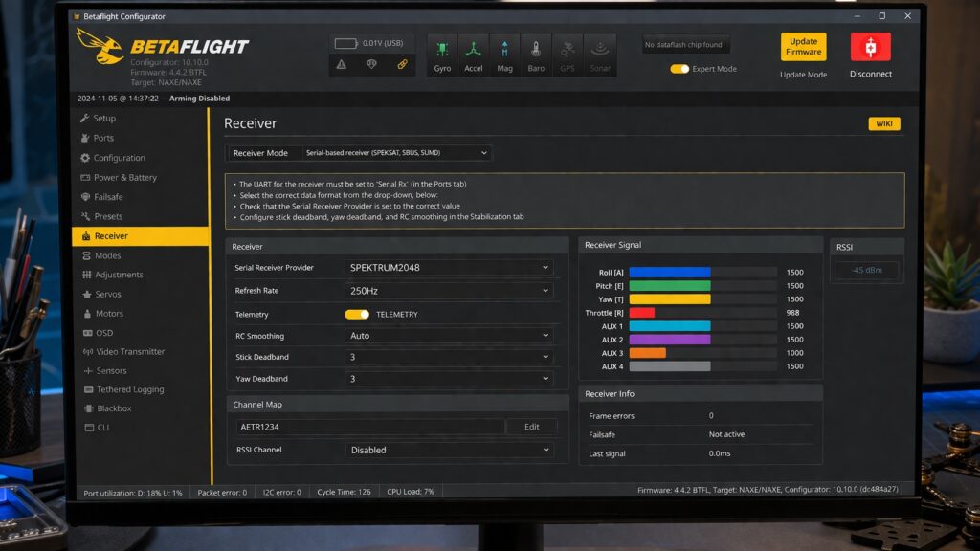Open Serial Receiver Provider dropdown
The height and width of the screenshot is (551, 980).
[449, 268]
